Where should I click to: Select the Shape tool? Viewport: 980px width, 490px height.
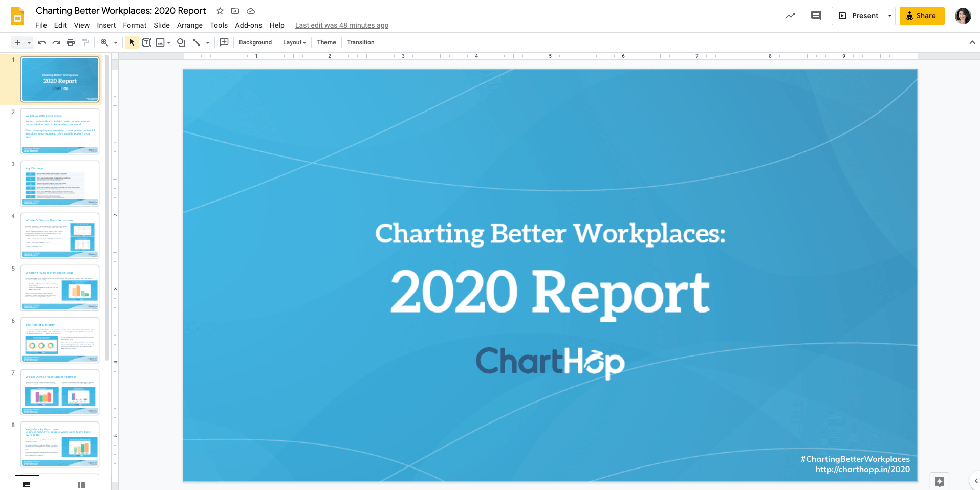[x=181, y=42]
